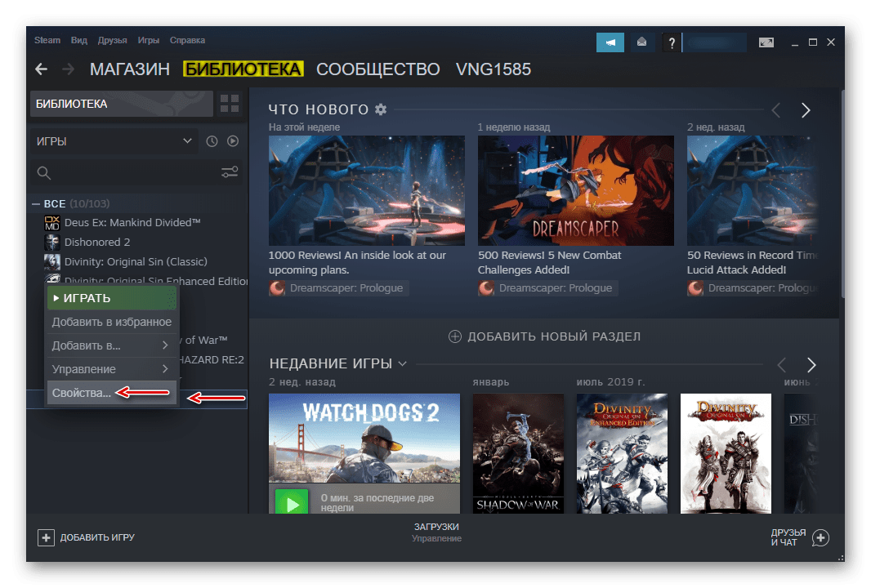
Task: Click the Друзья и чат label
Action: pyautogui.click(x=788, y=537)
